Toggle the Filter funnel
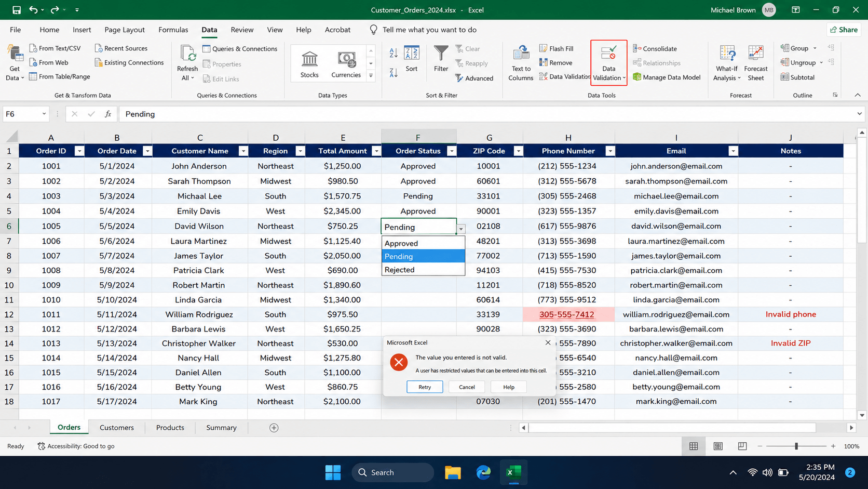The height and width of the screenshot is (489, 868). [x=441, y=59]
